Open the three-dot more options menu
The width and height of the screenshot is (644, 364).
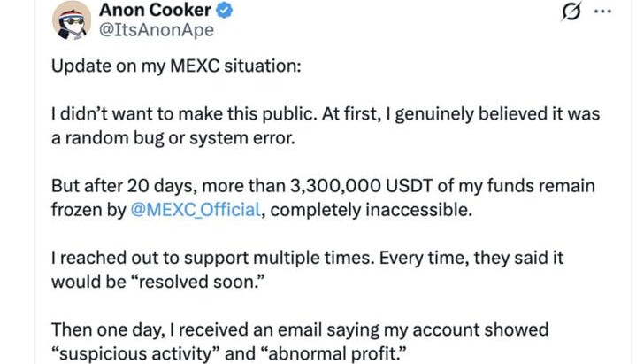602,12
